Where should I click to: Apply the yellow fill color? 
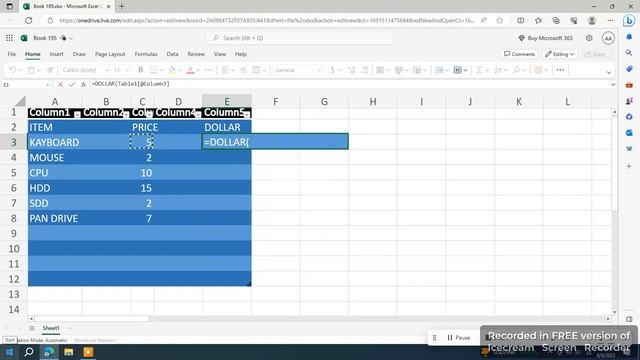click(172, 70)
